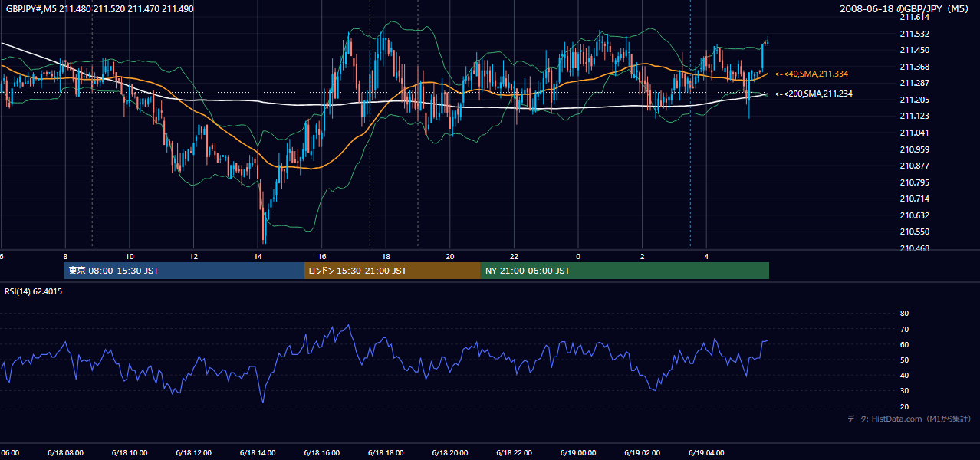Click the GBPJPY#,M5 symbol header text

100,8
